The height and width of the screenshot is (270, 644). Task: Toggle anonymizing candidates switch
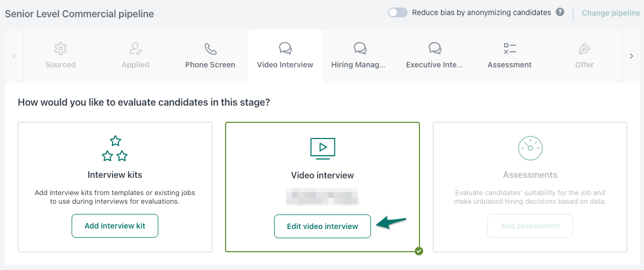(398, 12)
